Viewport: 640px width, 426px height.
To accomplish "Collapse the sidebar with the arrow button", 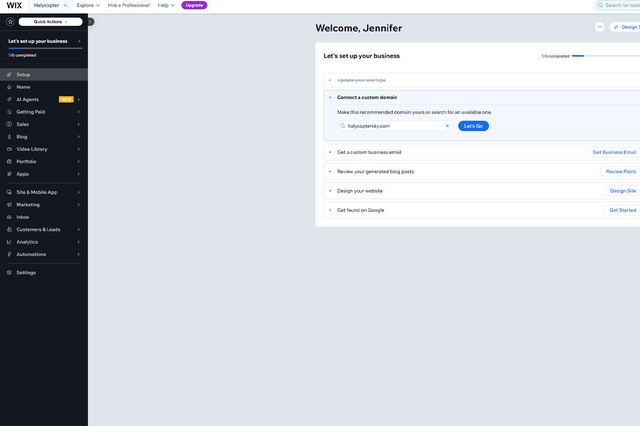I will click(91, 22).
